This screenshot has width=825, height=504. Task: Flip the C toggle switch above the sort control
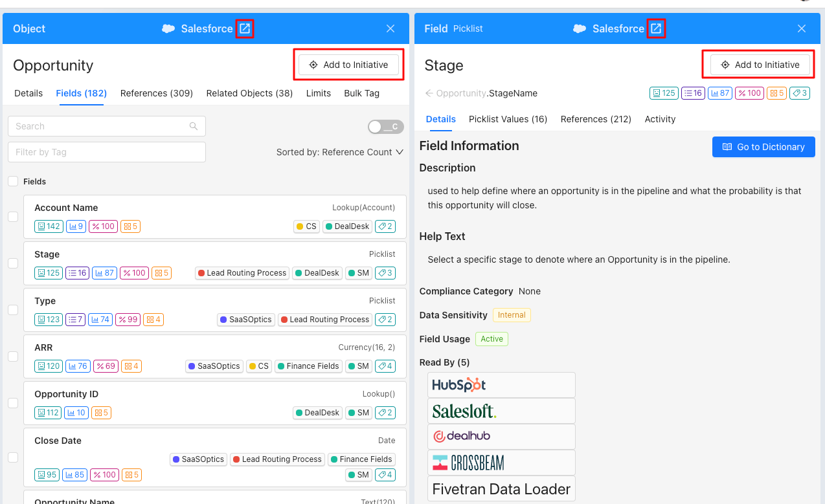coord(386,127)
